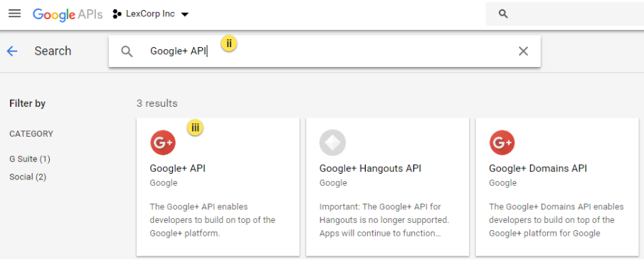Clear the search with the X icon
644x260 pixels.
[x=523, y=51]
